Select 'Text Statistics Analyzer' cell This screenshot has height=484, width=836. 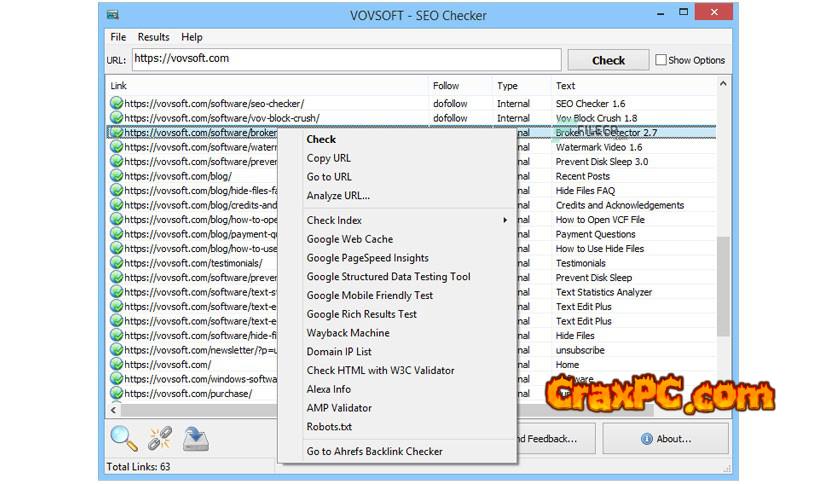(604, 292)
